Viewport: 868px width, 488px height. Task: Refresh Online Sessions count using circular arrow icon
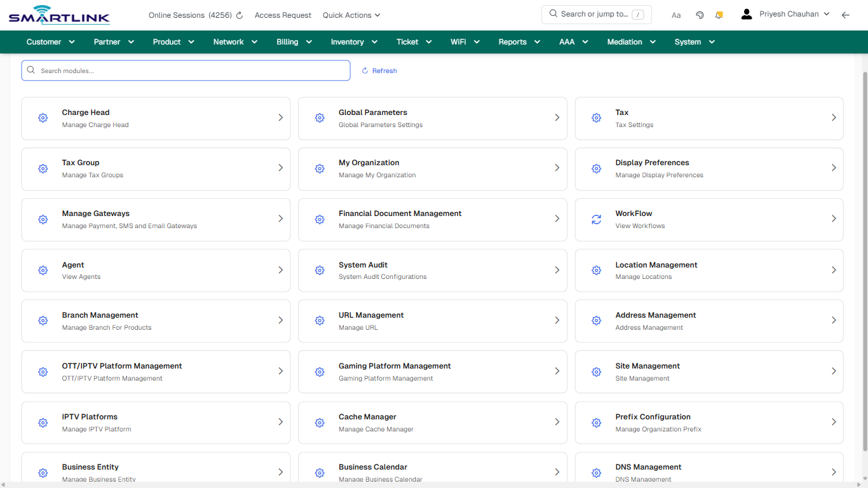coord(239,15)
